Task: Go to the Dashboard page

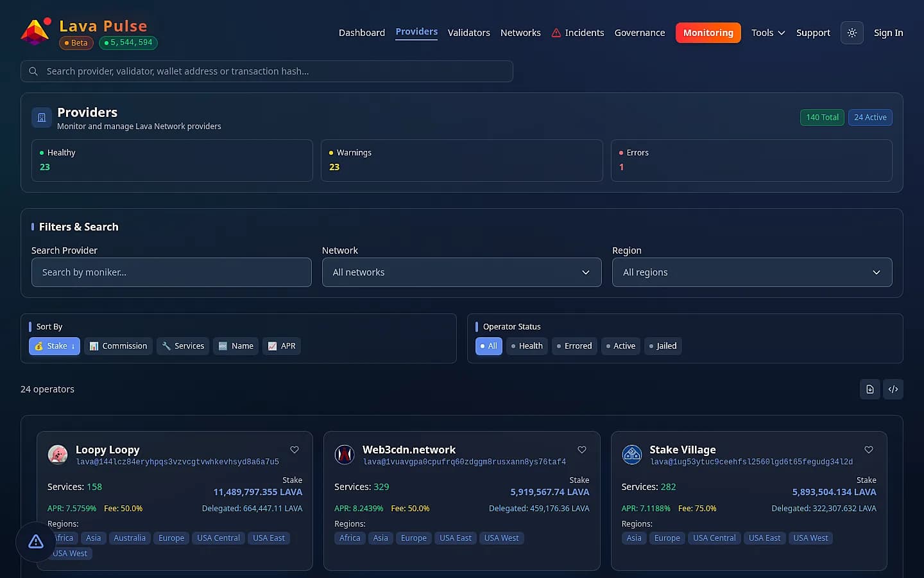Action: point(362,33)
